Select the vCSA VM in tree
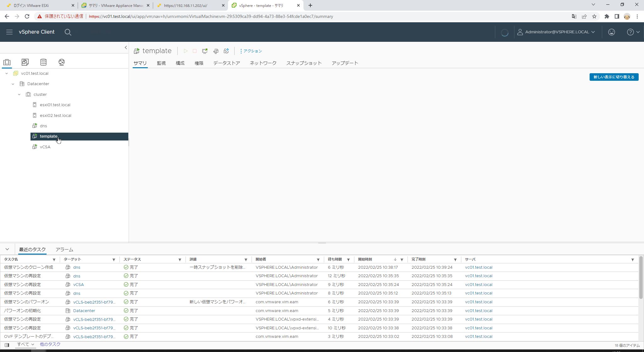Screen dimensions: 644x352 45,147
